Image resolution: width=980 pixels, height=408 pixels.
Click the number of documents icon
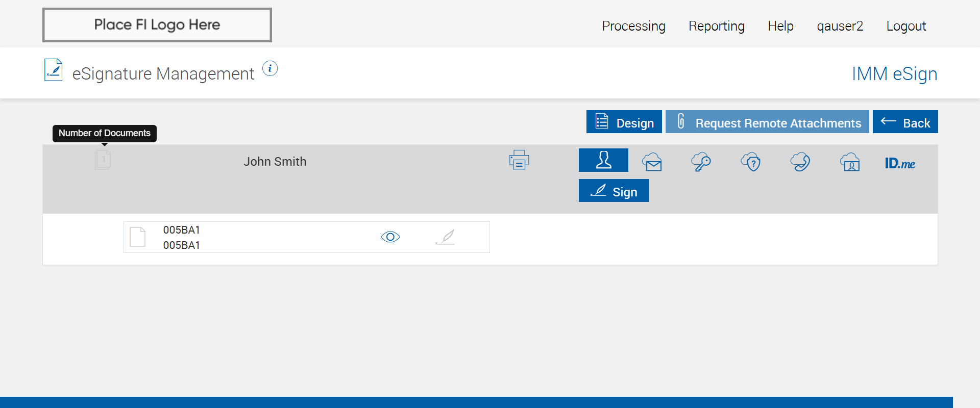pos(103,160)
